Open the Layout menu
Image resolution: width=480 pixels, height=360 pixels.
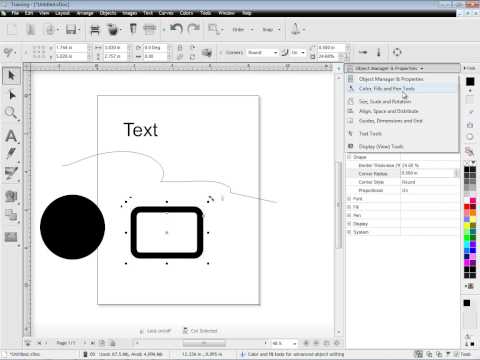click(62, 13)
